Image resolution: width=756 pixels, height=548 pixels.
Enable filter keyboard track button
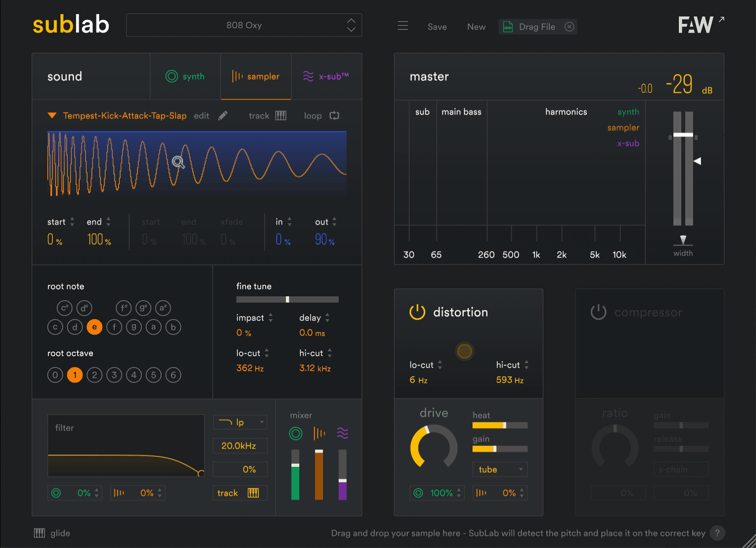(240, 493)
